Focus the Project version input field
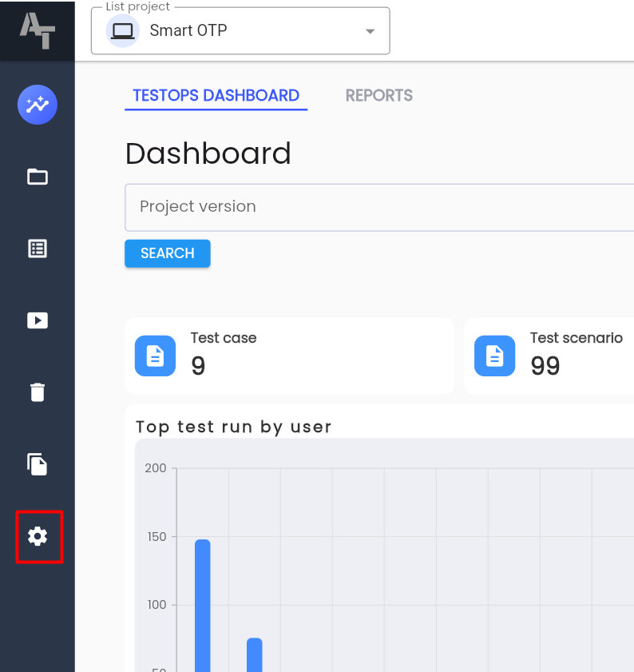Image resolution: width=634 pixels, height=672 pixels. [379, 208]
